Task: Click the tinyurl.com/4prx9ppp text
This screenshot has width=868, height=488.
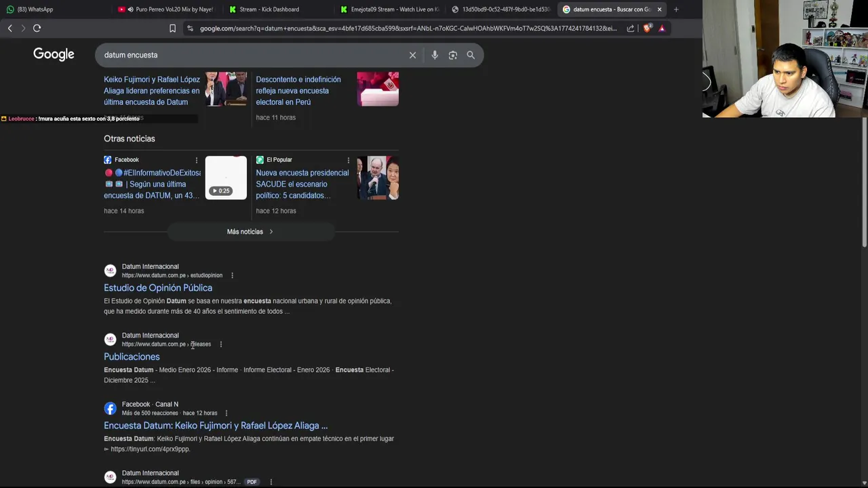Action: pyautogui.click(x=150, y=449)
